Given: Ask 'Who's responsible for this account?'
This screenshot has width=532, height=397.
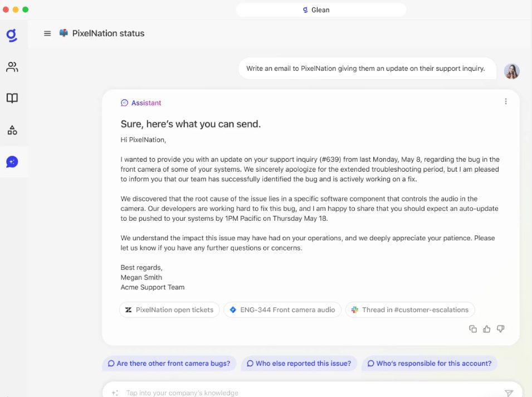Looking at the screenshot, I should [429, 364].
